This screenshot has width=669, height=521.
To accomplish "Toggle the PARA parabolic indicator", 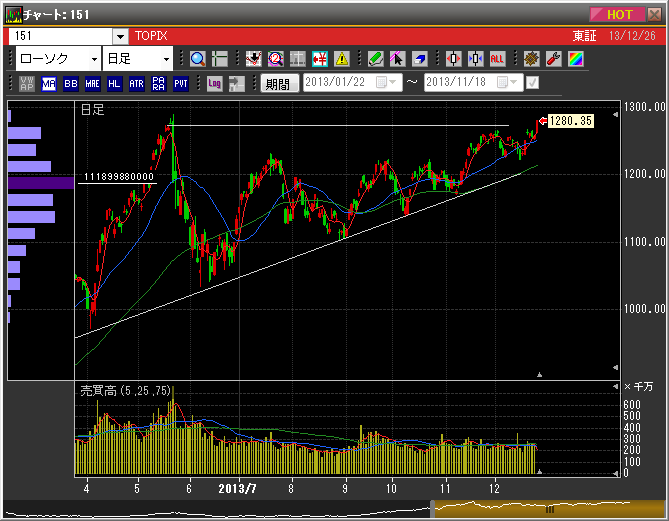I will coord(159,84).
